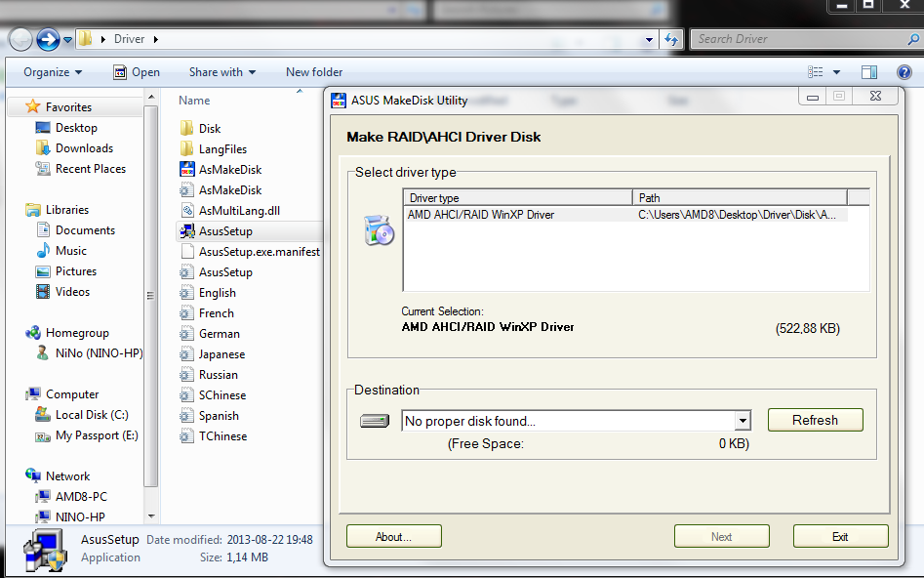Select Homegroup in navigation pane
Viewport: 924px width, 578px height.
66,333
